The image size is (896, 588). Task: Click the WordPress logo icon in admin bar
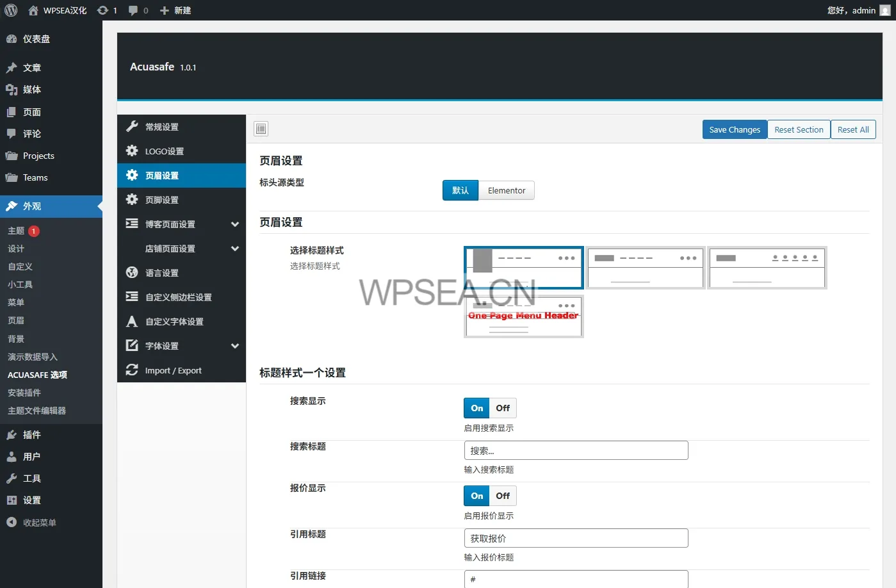coord(11,10)
